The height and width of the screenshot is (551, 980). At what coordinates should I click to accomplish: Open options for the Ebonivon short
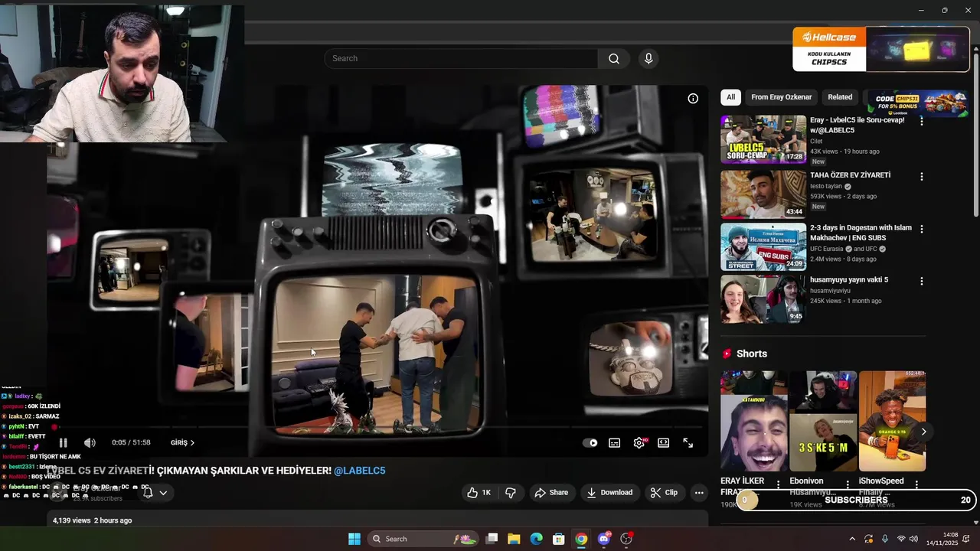point(848,484)
